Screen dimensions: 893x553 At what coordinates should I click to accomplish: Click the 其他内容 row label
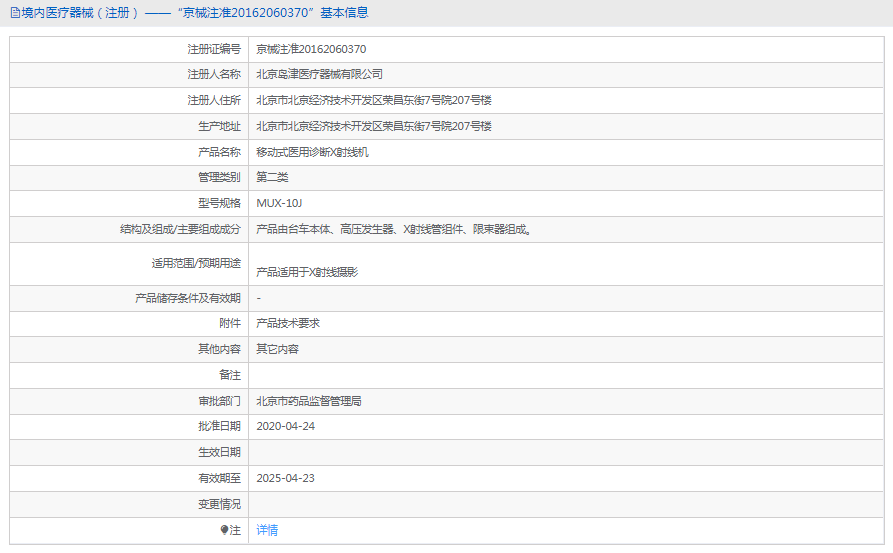pos(219,349)
